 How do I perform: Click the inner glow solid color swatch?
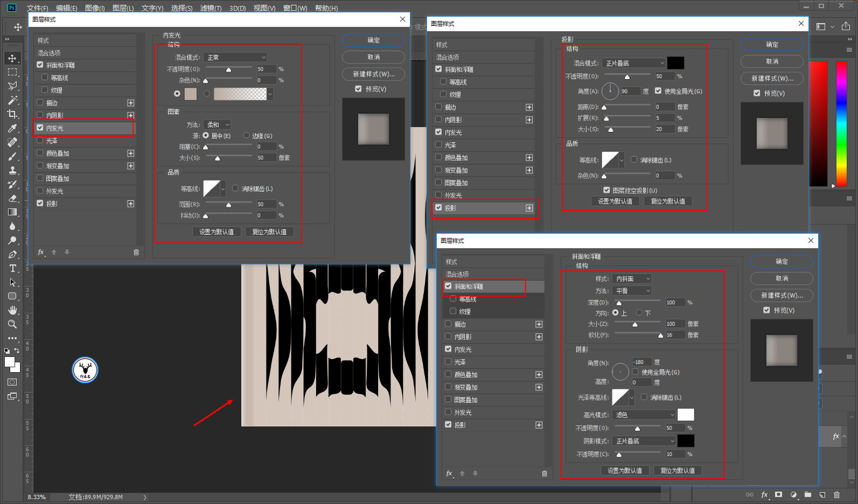[x=191, y=94]
